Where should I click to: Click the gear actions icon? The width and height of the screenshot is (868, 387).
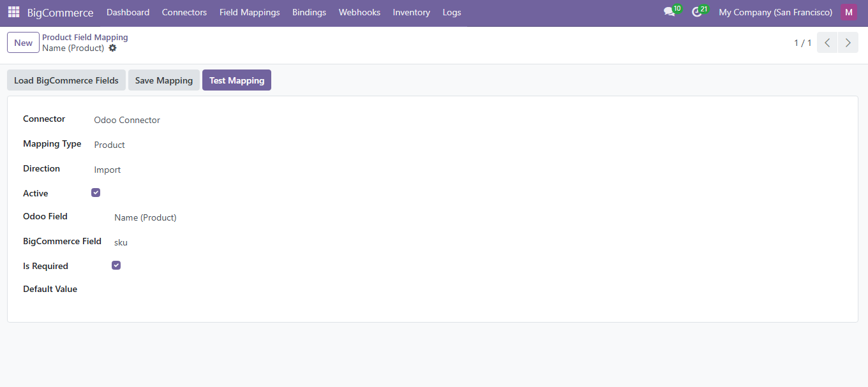click(113, 48)
